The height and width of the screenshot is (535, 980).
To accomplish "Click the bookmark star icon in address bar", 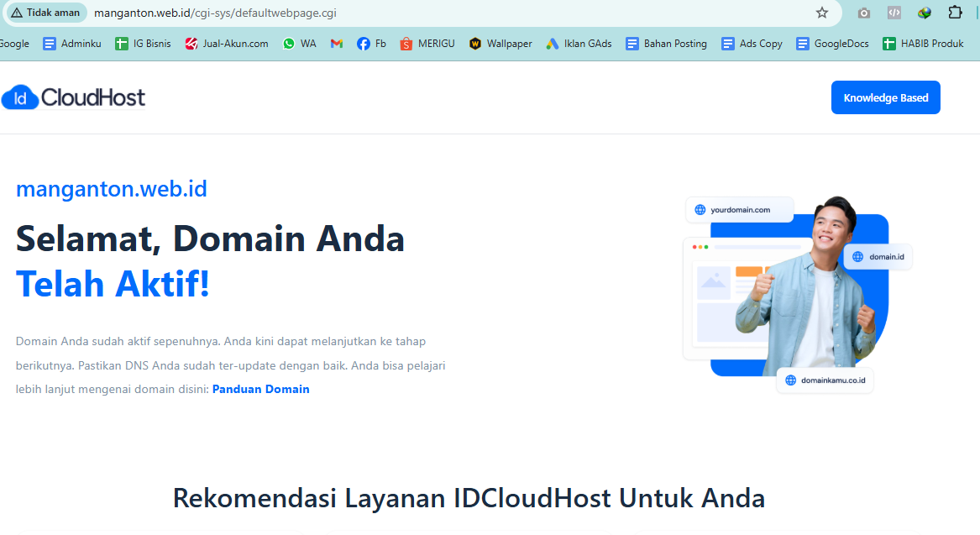I will [822, 13].
